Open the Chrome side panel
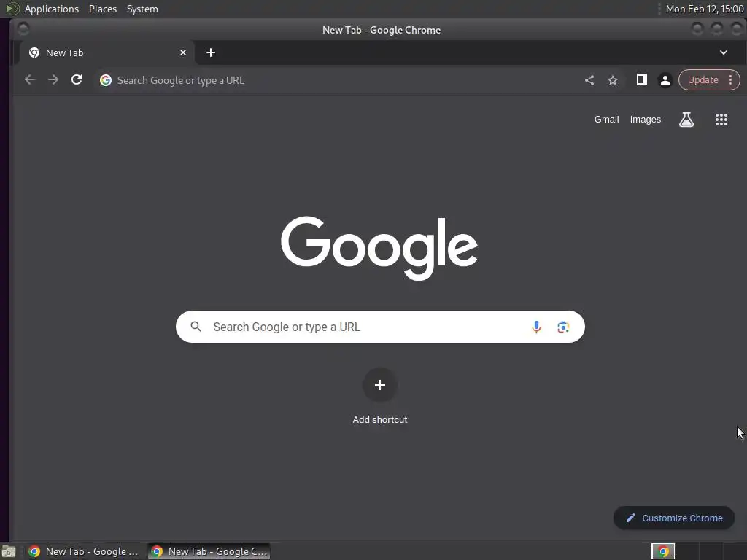Screen dimensions: 747x560 (642, 79)
